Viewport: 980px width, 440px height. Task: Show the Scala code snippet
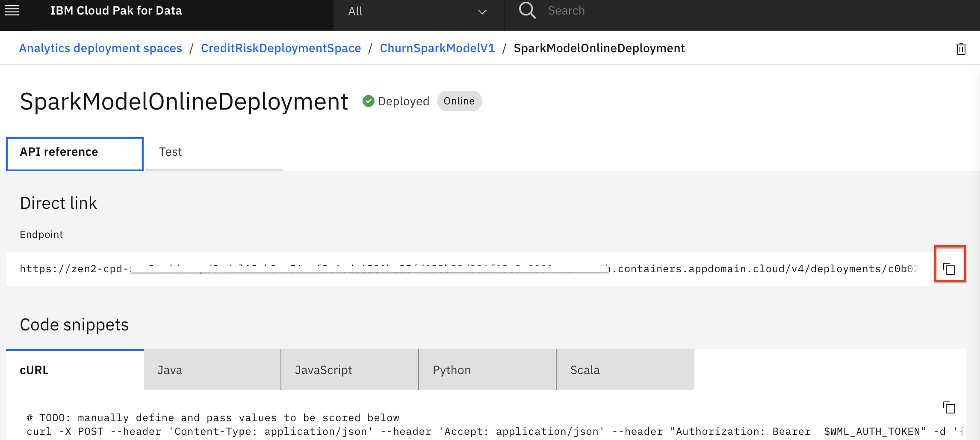(625, 370)
